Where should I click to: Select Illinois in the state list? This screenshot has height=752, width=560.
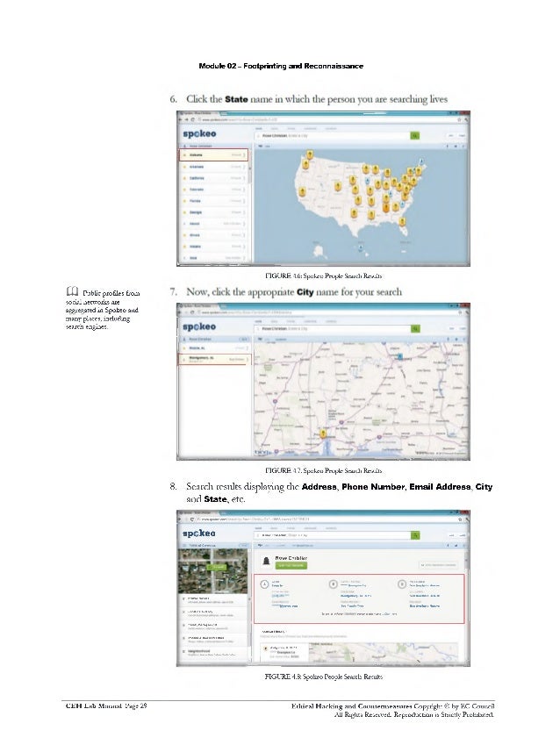(x=213, y=235)
